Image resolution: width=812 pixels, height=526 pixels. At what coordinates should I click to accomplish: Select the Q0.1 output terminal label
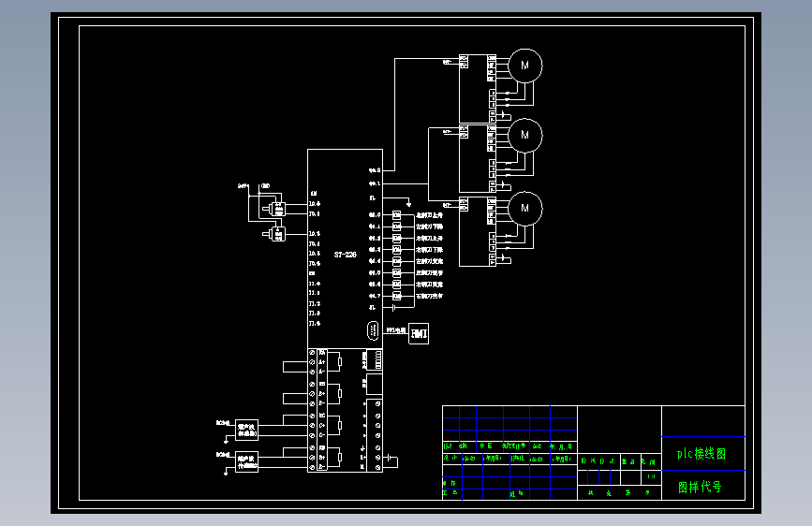click(375, 183)
